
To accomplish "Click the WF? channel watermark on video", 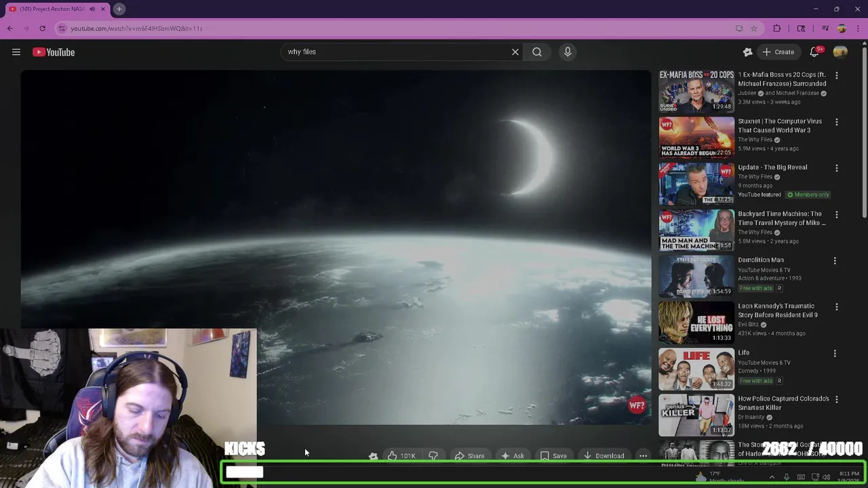I will tap(637, 406).
